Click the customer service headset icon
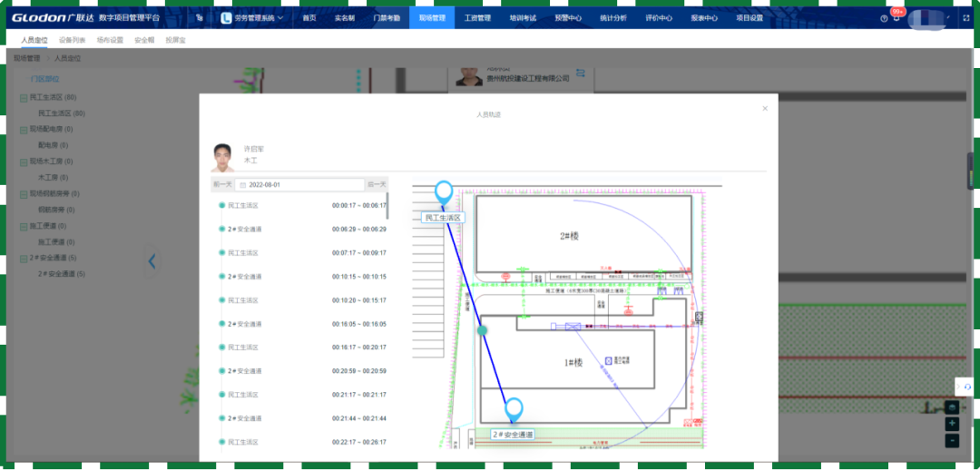 tap(967, 387)
